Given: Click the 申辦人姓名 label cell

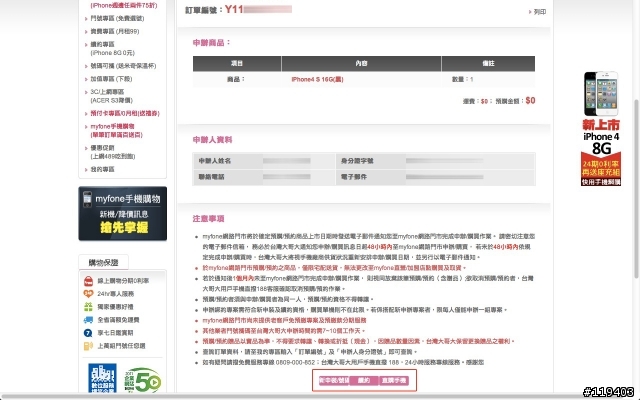Looking at the screenshot, I should pyautogui.click(x=227, y=161).
